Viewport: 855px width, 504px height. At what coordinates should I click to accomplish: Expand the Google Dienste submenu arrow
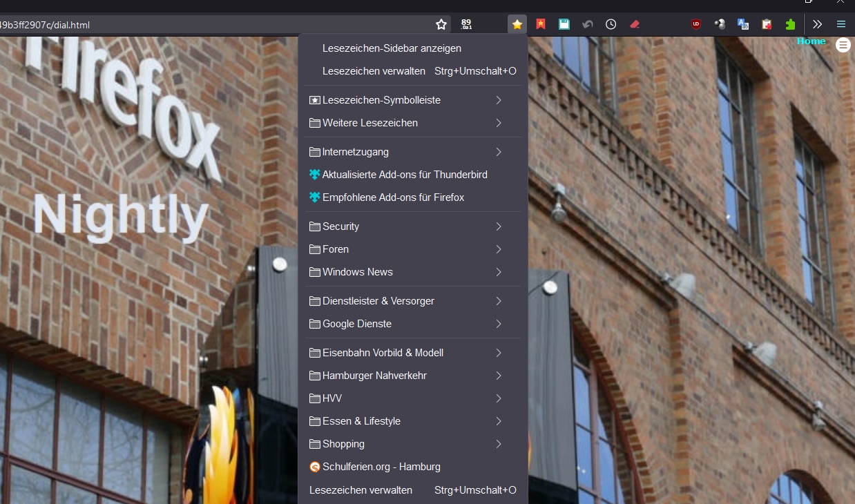click(x=499, y=324)
